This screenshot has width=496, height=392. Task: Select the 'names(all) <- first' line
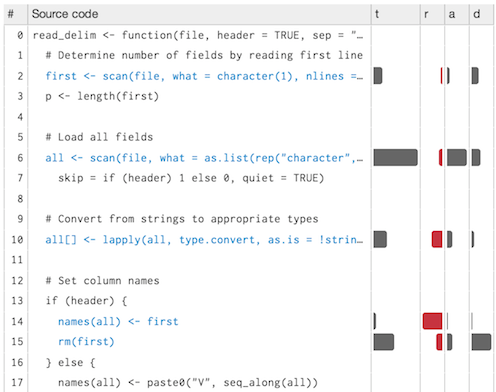click(x=118, y=321)
